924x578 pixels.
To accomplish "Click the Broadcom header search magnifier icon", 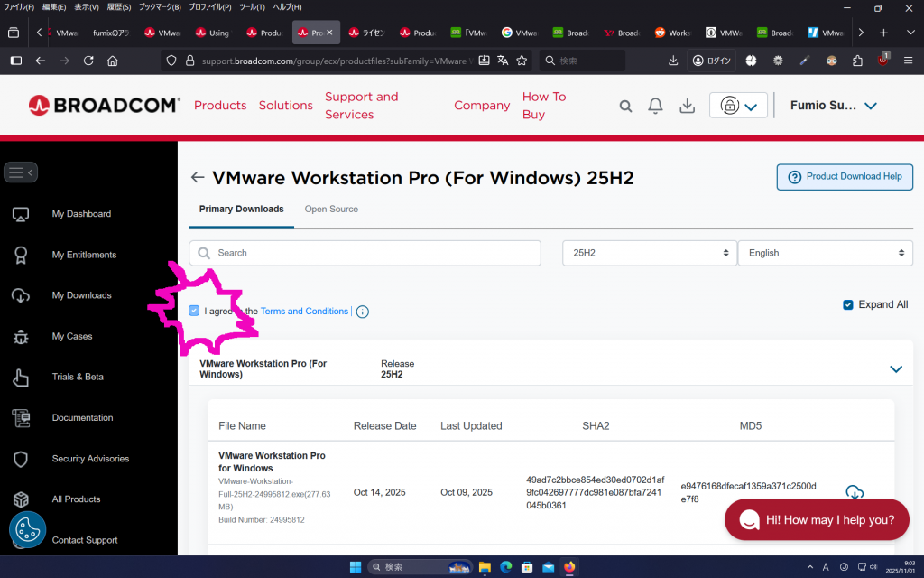I will (x=625, y=106).
